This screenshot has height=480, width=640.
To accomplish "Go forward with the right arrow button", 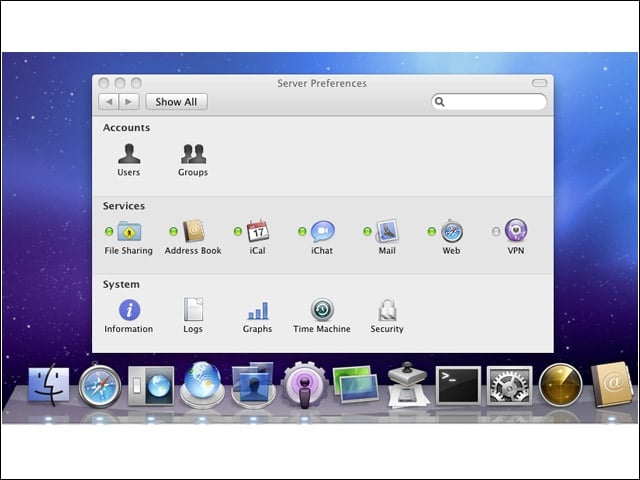I will pyautogui.click(x=129, y=102).
